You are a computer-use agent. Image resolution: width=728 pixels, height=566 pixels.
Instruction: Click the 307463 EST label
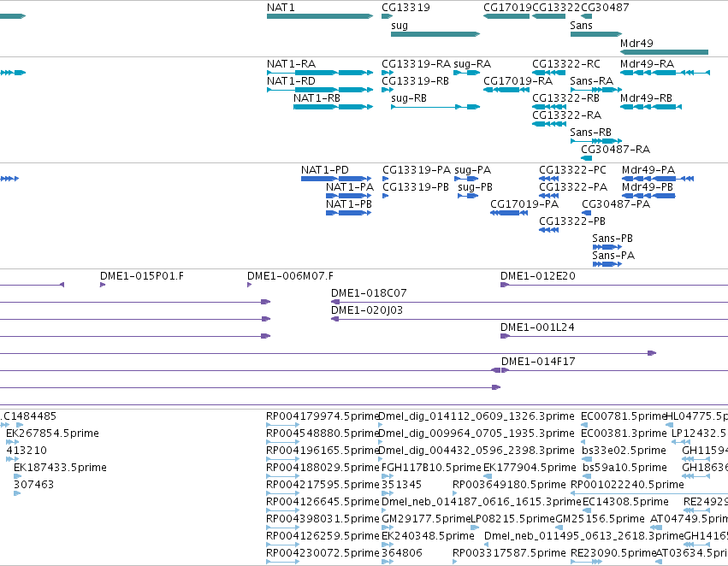pos(33,485)
